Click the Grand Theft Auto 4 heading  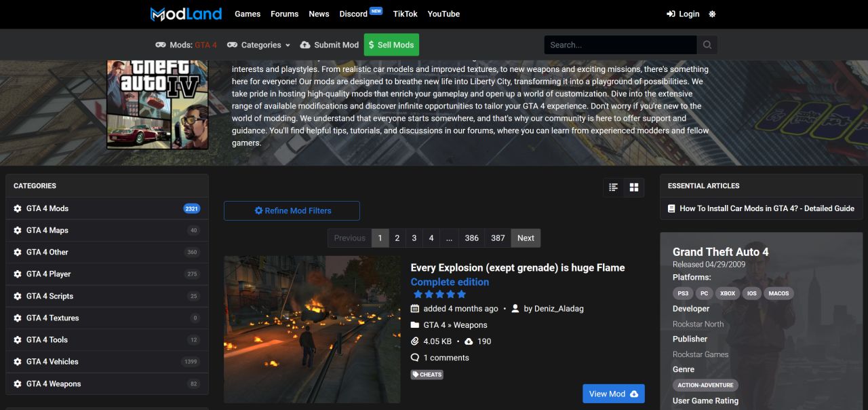(720, 252)
